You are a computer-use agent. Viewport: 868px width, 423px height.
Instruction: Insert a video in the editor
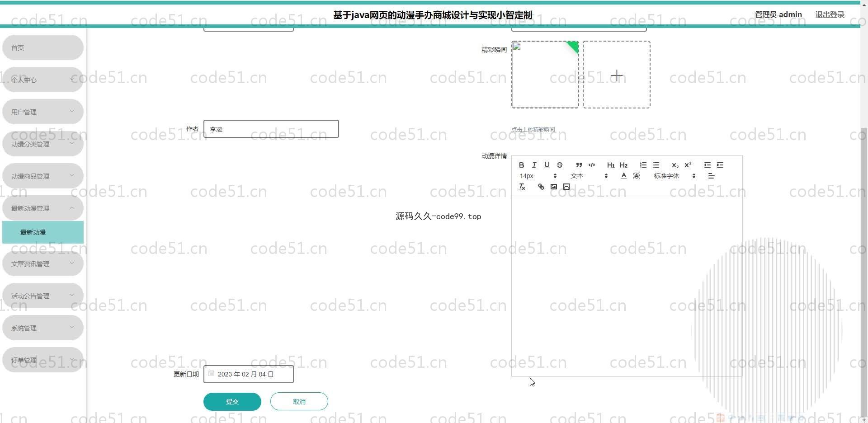pos(566,187)
